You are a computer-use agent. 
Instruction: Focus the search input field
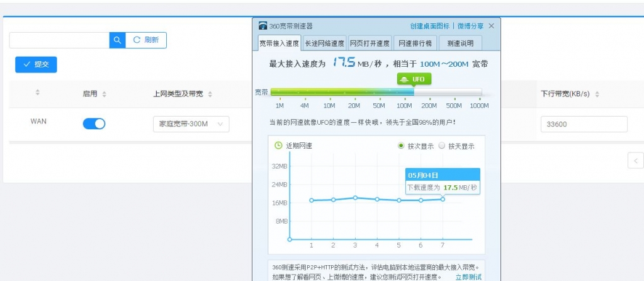click(x=59, y=40)
